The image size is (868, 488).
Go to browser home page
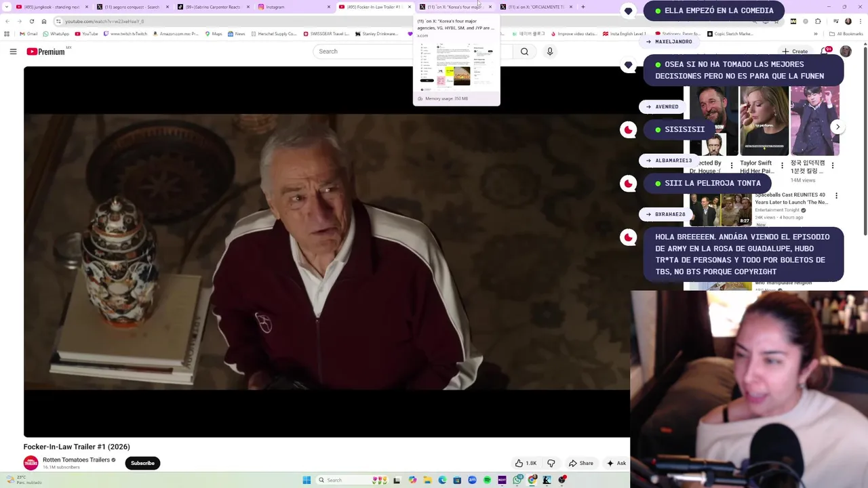pyautogui.click(x=44, y=21)
